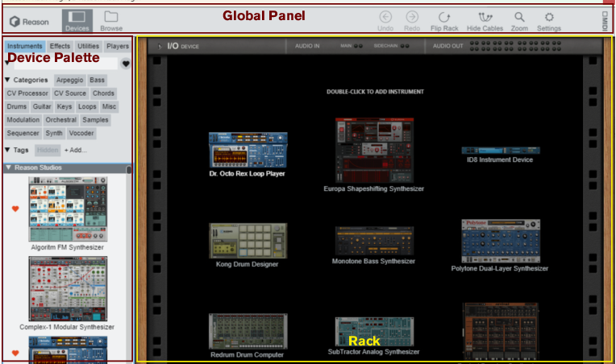Screen dimensions: 616x364
Task: Click the Browse folder icon
Action: tap(111, 17)
